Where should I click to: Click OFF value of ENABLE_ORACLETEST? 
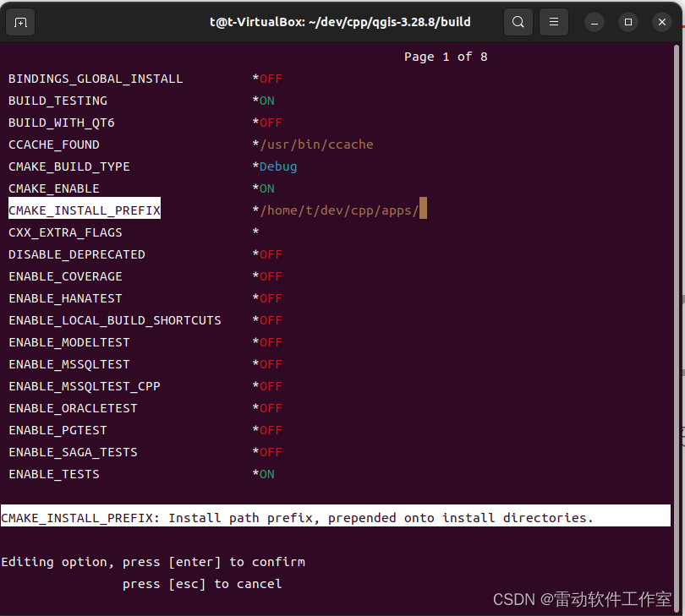click(x=271, y=409)
